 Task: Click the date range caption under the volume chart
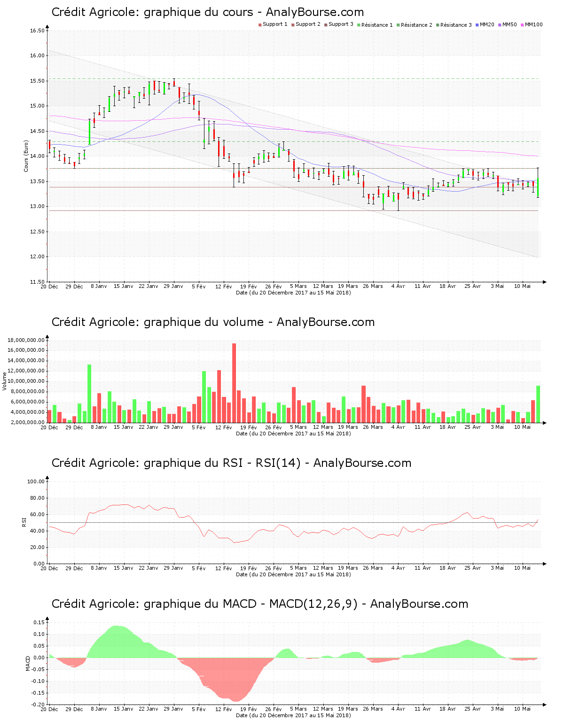point(293,434)
